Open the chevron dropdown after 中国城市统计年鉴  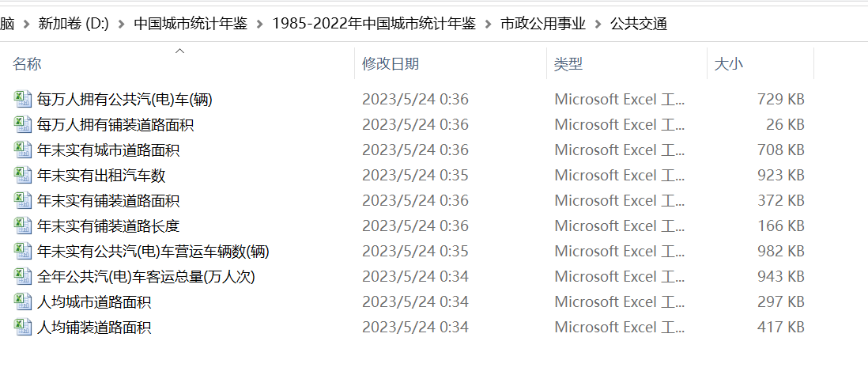point(260,24)
